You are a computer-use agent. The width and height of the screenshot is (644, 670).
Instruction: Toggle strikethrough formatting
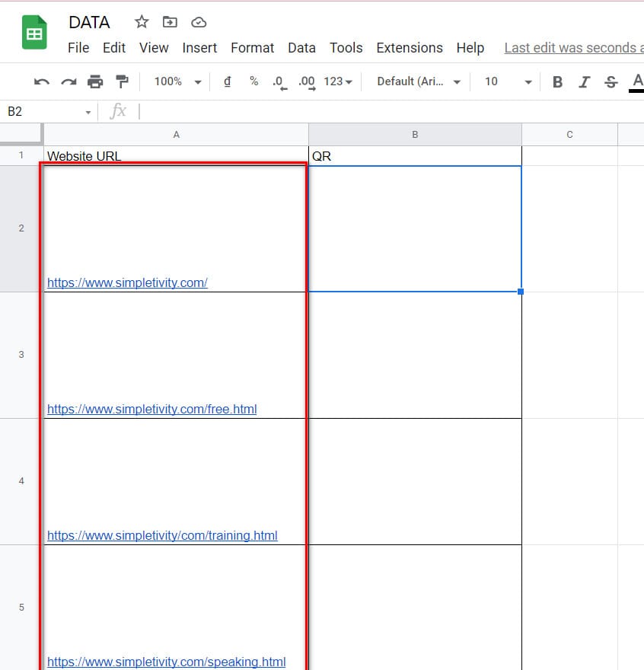pyautogui.click(x=611, y=81)
